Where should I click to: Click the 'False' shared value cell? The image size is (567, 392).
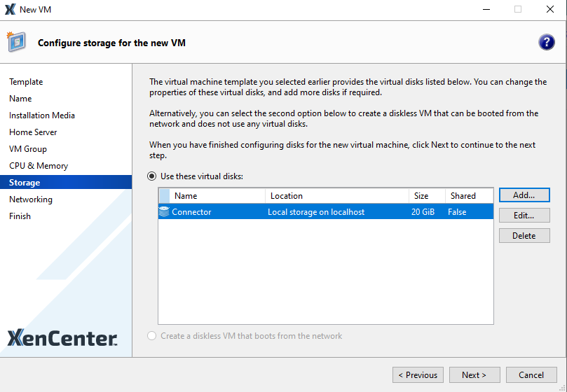tap(457, 212)
